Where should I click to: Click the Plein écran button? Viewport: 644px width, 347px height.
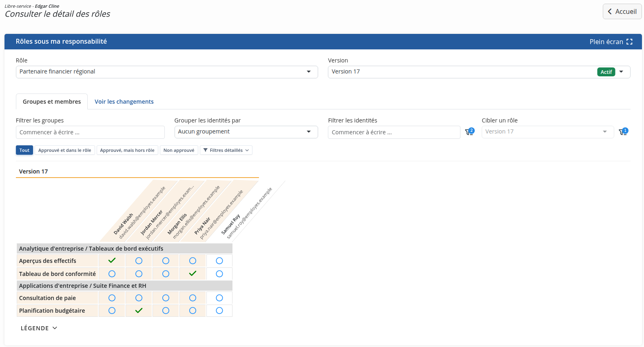(611, 42)
